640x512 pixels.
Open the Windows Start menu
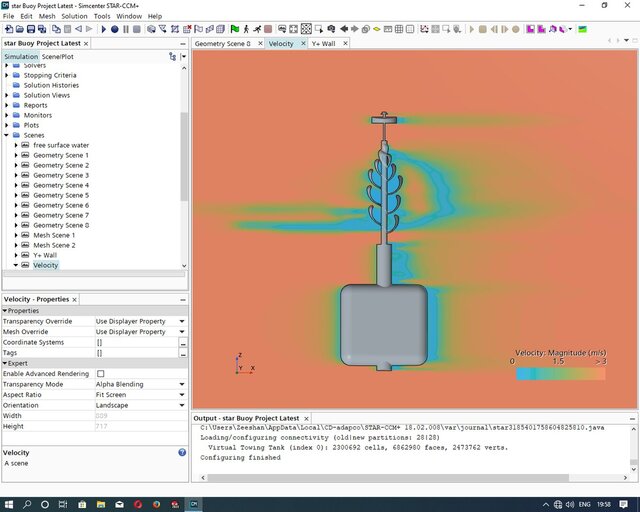coord(9,504)
